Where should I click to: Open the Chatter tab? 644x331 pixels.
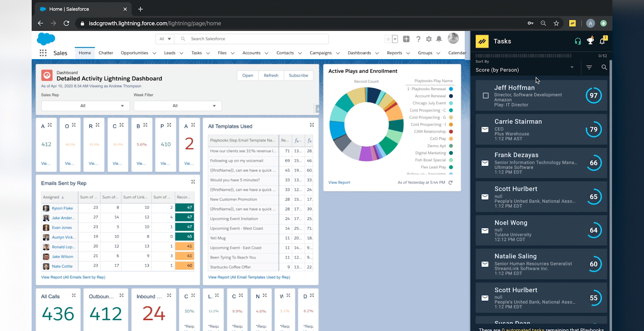tap(106, 53)
